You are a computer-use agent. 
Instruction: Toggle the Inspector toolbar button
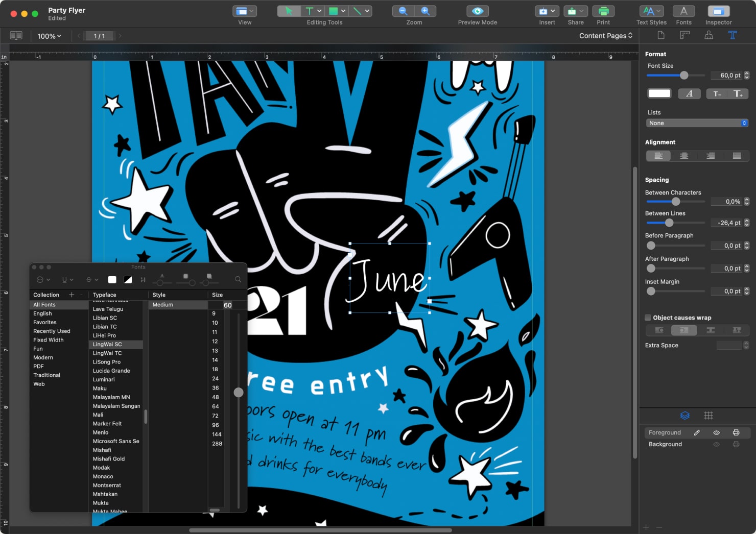(x=718, y=11)
